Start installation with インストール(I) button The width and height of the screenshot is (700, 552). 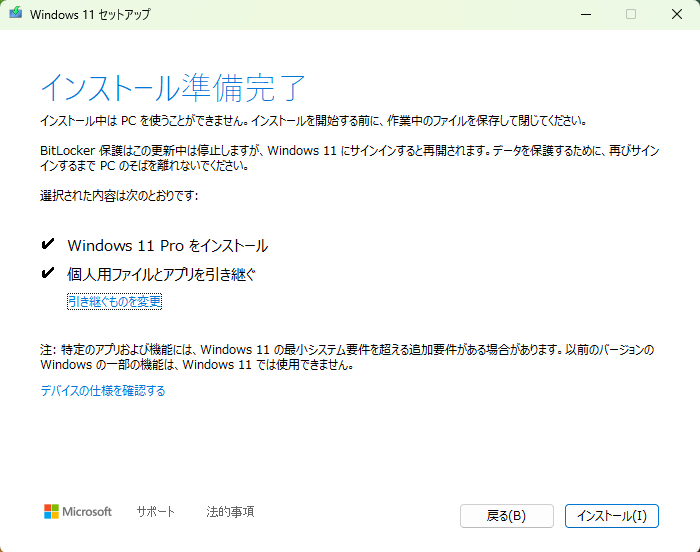[611, 516]
